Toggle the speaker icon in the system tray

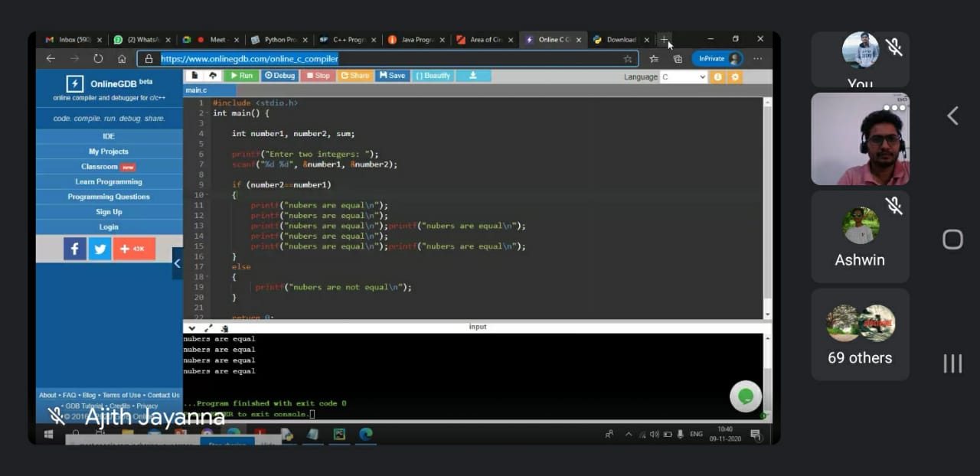(x=655, y=434)
